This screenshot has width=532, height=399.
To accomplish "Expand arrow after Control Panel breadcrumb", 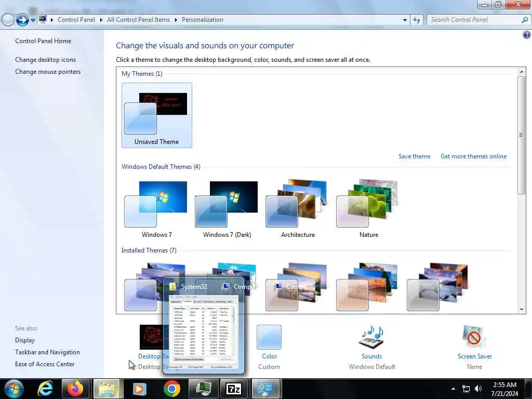I will click(x=101, y=20).
